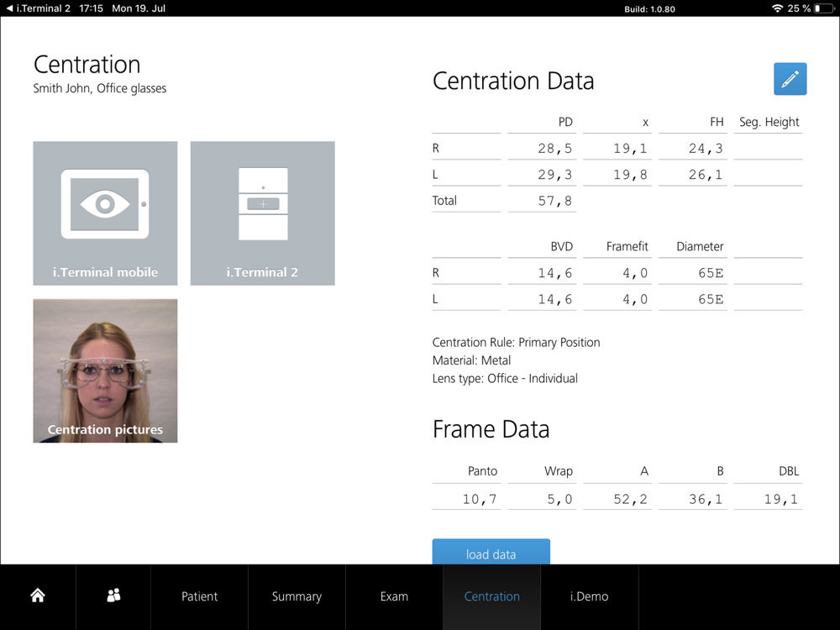Viewport: 840px width, 630px height.
Task: Select the right BVD value 14,6
Action: tap(555, 273)
